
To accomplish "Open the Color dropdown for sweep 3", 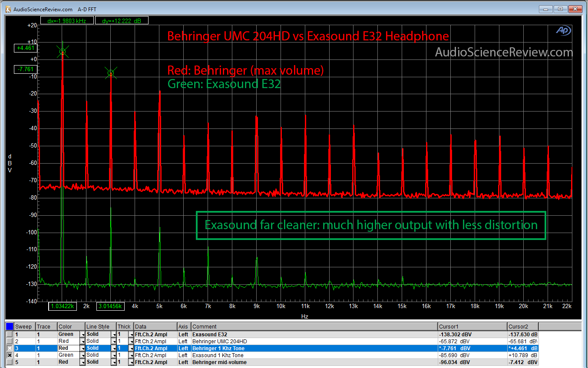I will tap(82, 348).
